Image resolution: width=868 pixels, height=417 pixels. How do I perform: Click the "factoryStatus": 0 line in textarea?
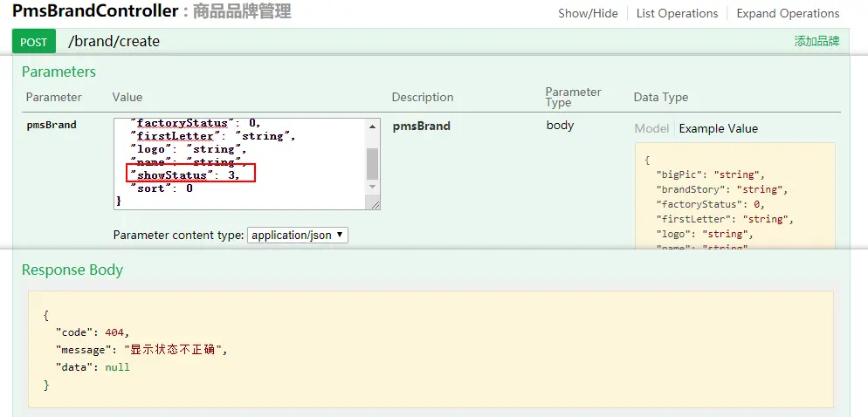[196, 123]
